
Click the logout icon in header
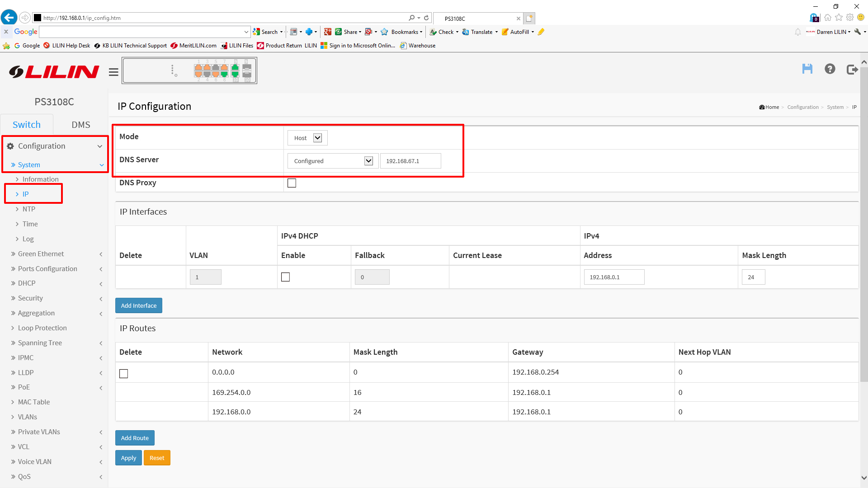click(852, 70)
